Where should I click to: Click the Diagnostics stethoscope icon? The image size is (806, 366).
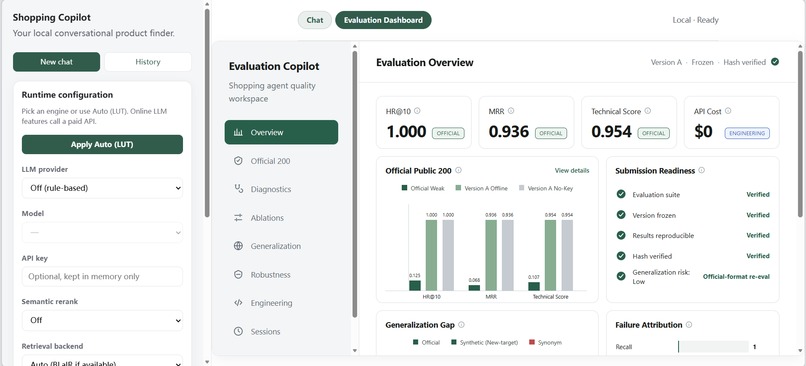[x=238, y=189]
